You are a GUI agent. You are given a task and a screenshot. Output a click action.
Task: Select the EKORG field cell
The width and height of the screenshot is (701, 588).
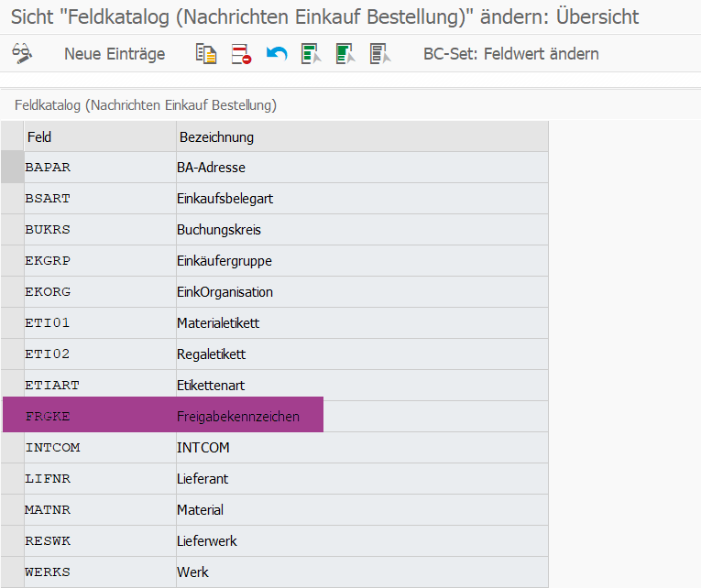(x=100, y=292)
